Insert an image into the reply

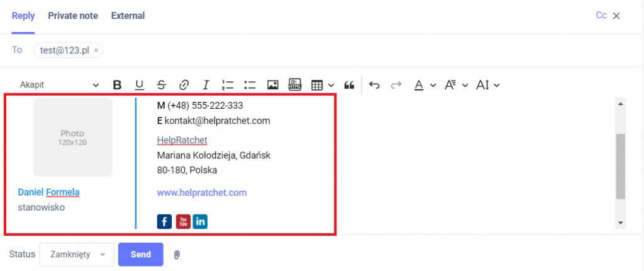click(x=272, y=85)
